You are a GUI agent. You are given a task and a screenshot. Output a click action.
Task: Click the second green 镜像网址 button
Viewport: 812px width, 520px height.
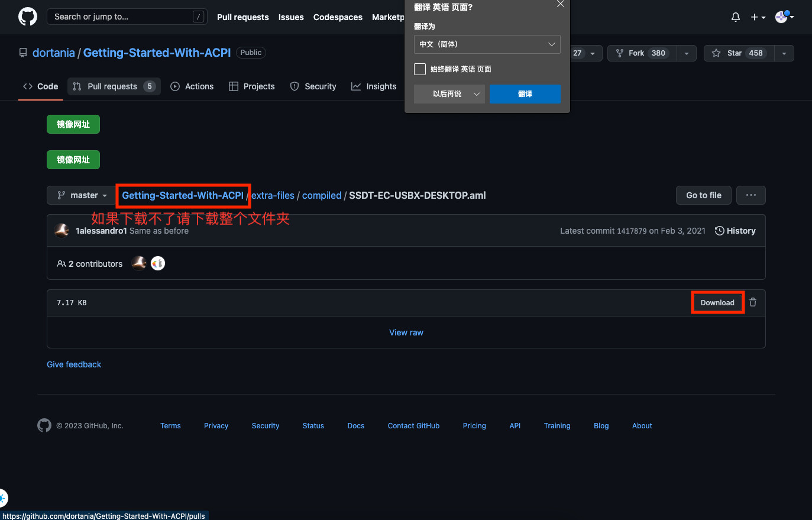click(x=73, y=160)
